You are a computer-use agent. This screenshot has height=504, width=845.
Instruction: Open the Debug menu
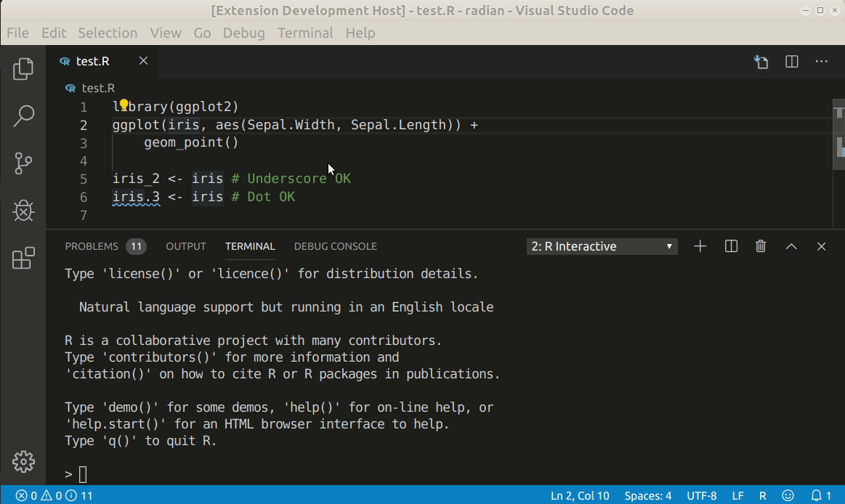tap(243, 33)
